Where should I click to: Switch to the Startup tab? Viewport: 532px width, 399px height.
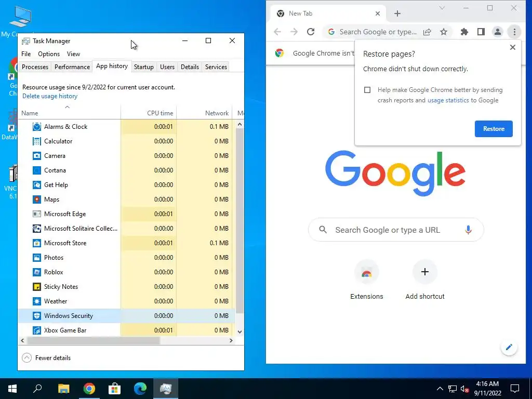pos(143,67)
